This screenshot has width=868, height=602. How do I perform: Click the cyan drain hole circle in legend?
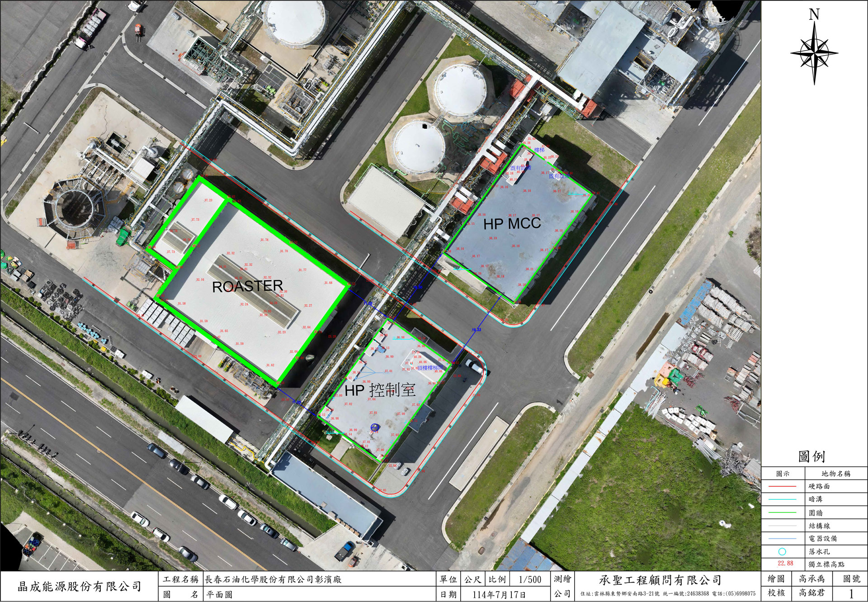point(782,552)
